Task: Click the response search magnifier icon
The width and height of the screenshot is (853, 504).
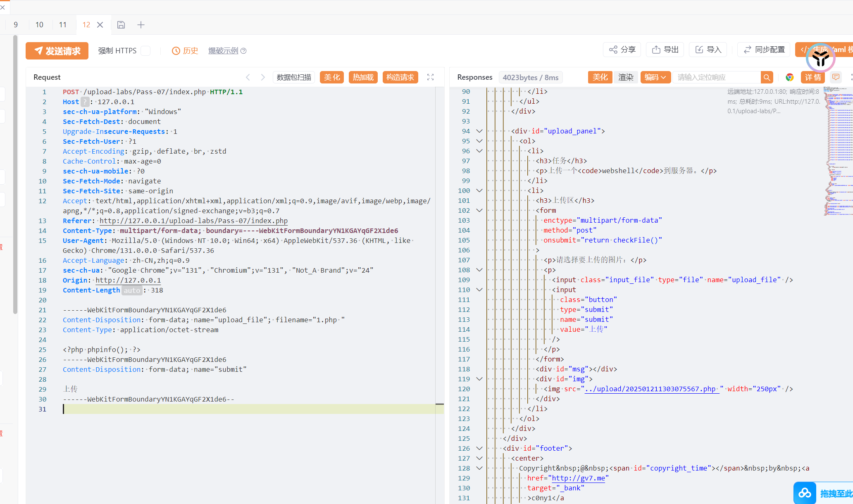Action: (767, 77)
